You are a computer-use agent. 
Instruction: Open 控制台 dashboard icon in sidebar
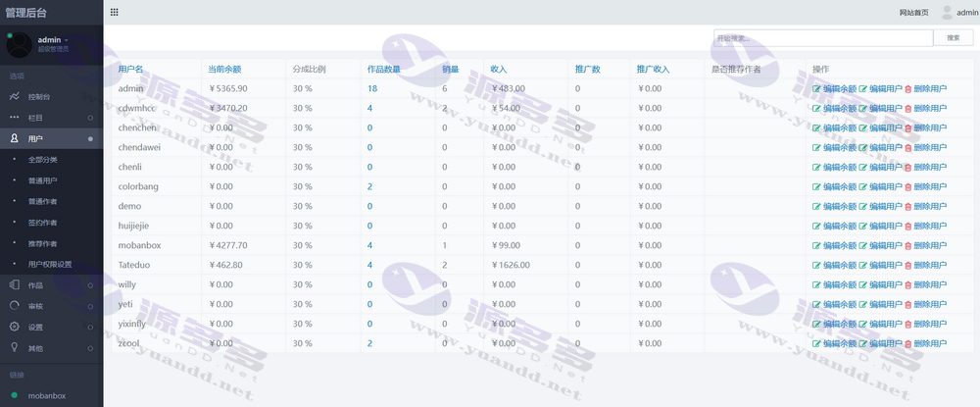15,97
